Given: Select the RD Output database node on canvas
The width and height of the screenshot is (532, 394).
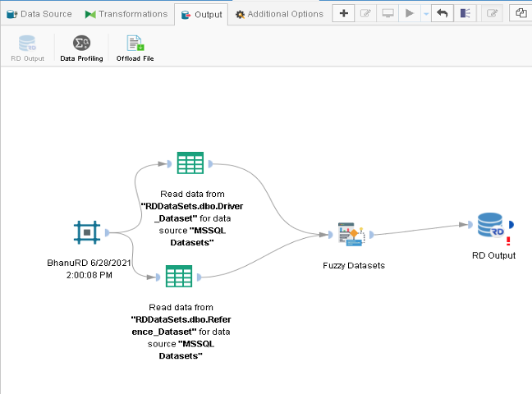Looking at the screenshot, I should (491, 225).
